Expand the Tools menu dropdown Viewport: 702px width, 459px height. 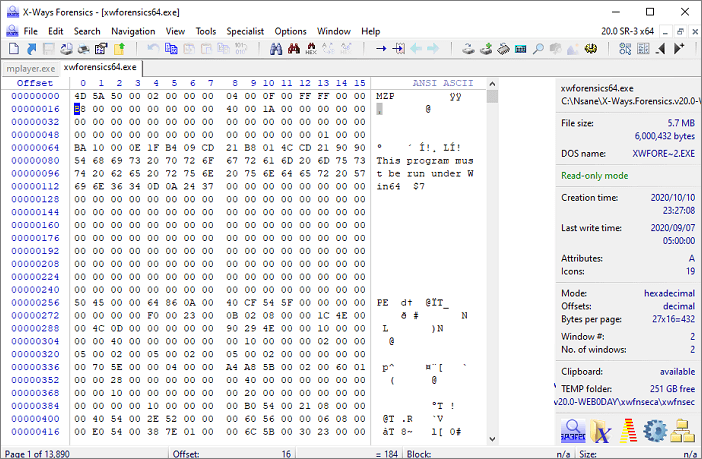(x=205, y=31)
